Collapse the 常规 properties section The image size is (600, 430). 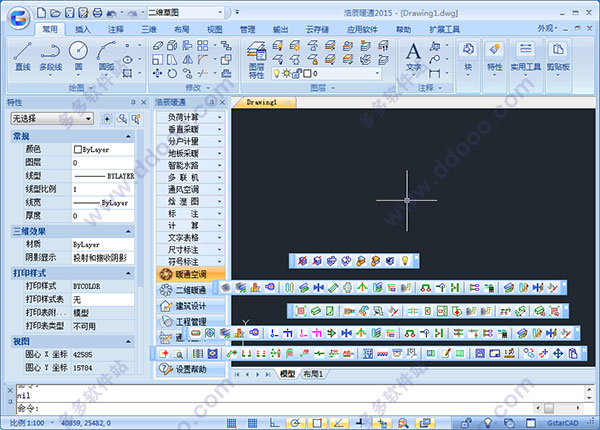[128, 136]
